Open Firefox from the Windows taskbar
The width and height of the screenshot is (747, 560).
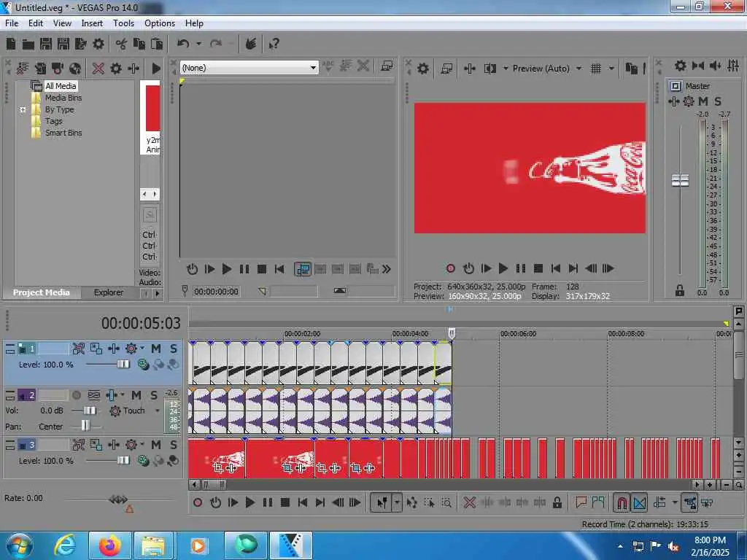click(109, 545)
